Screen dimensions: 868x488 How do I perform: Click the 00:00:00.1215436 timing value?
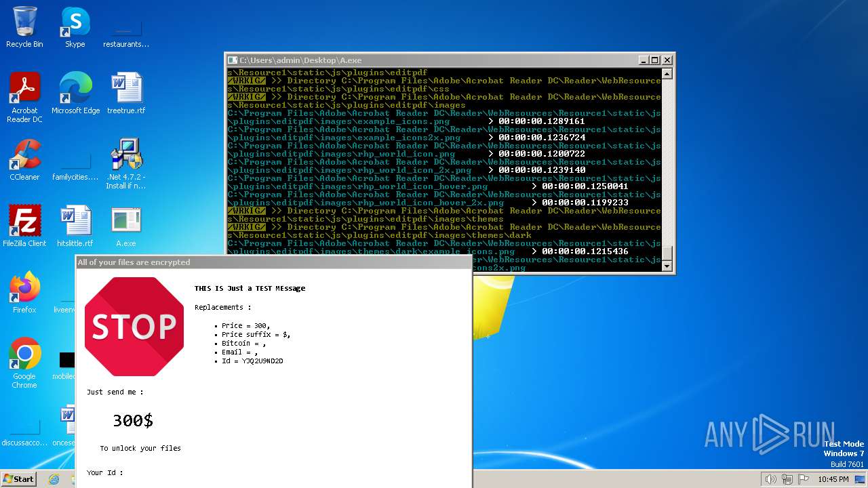[x=585, y=251]
